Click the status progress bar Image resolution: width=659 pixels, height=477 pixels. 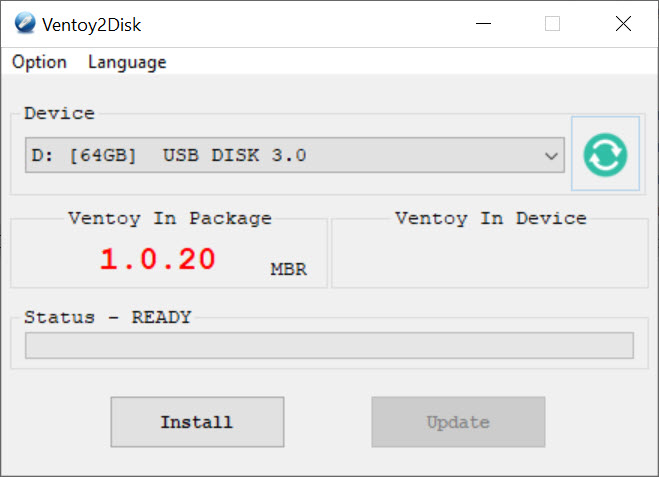[x=329, y=345]
